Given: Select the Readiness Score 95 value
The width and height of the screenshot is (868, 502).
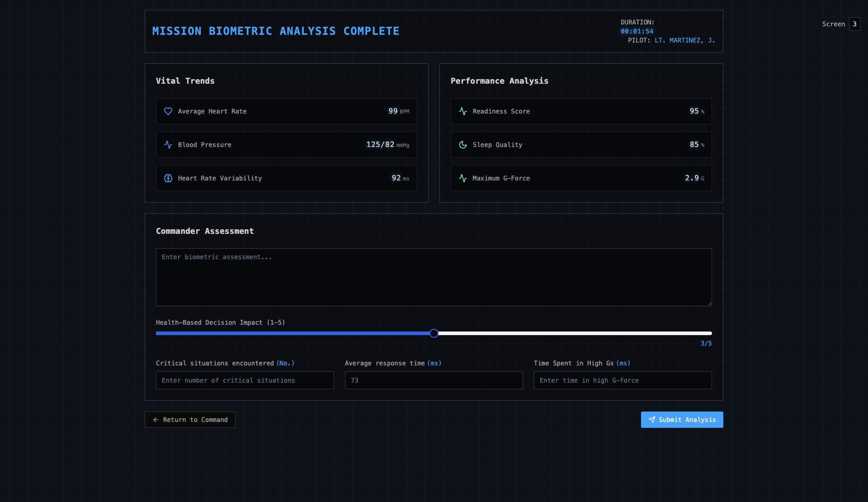Looking at the screenshot, I should [694, 111].
